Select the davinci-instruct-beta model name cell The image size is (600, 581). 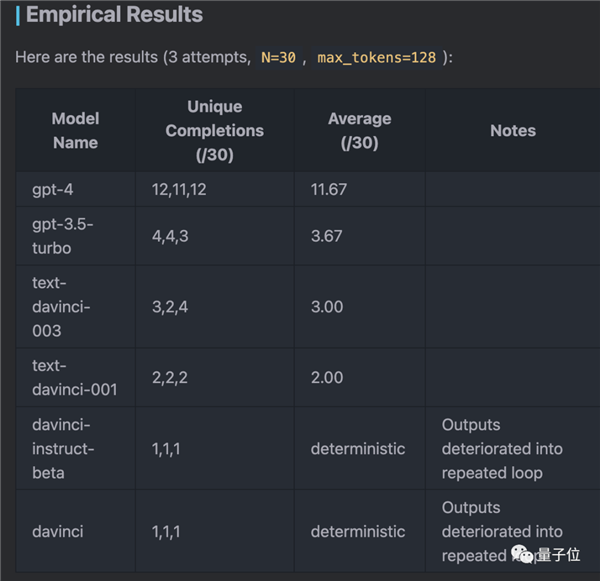(x=65, y=448)
